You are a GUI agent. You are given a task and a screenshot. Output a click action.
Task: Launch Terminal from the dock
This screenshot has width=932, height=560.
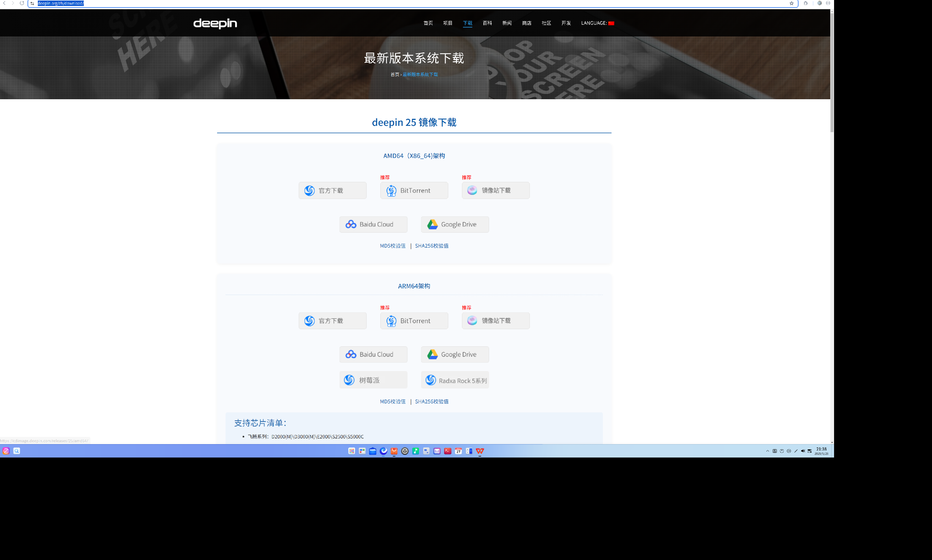[448, 451]
